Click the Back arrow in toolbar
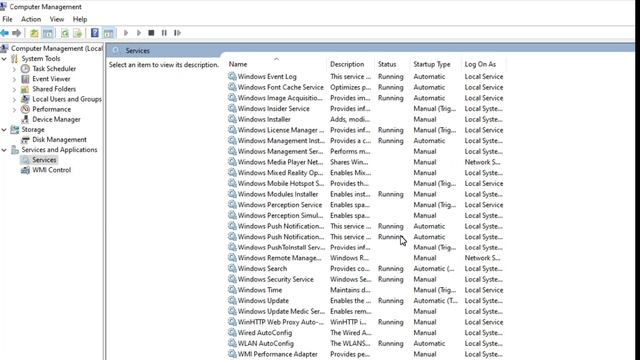This screenshot has height=360, width=640. 4,33
